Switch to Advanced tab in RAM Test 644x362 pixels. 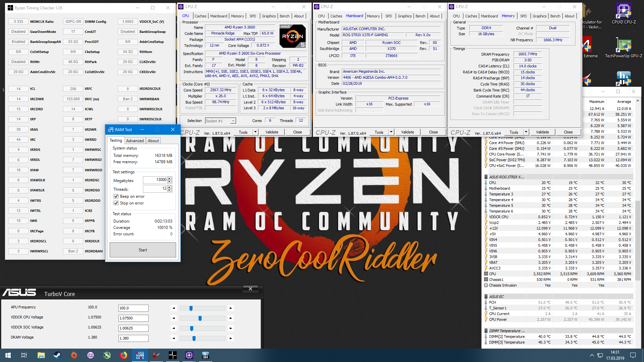coord(135,141)
